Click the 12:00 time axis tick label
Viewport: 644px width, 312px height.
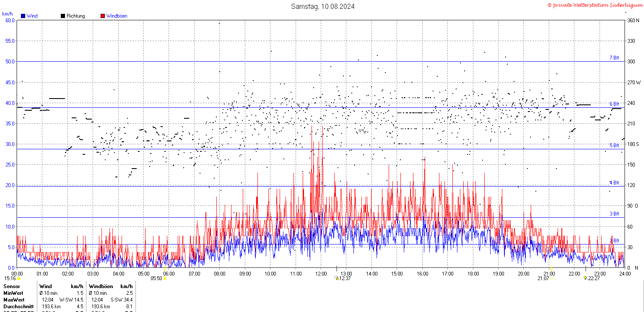click(321, 273)
